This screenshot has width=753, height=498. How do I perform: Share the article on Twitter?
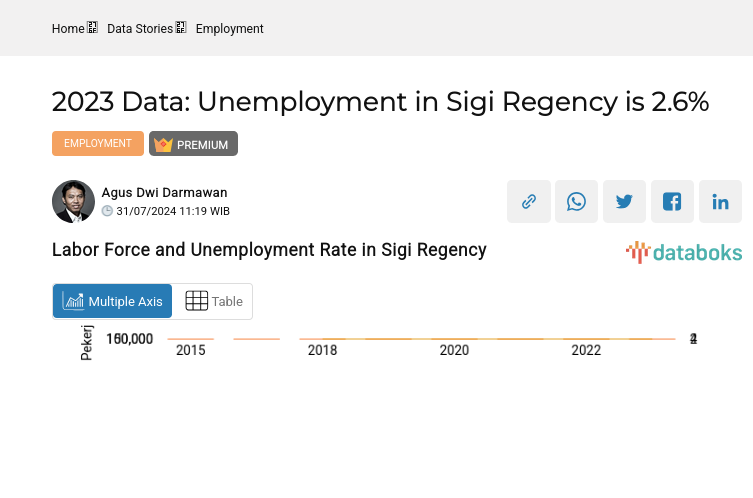tap(625, 201)
